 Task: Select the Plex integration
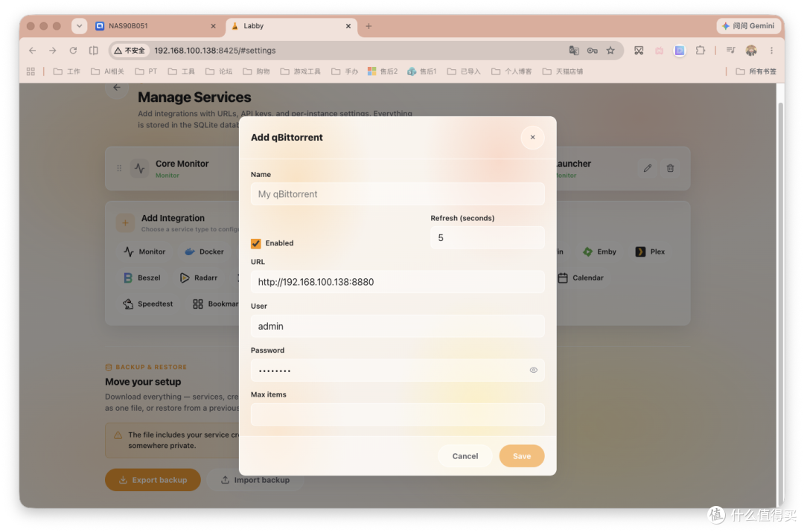point(650,251)
